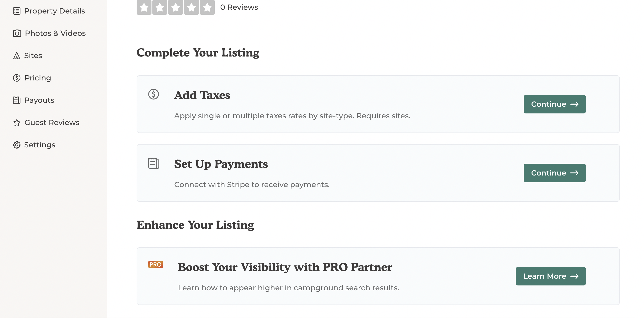Continue with the Add Taxes step
Image resolution: width=644 pixels, height=318 pixels.
pyautogui.click(x=555, y=104)
